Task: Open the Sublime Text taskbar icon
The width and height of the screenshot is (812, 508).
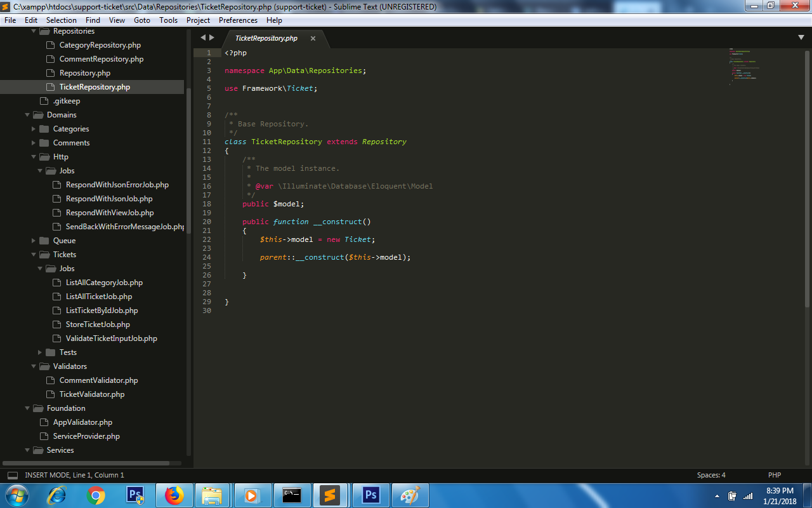Action: [x=329, y=495]
